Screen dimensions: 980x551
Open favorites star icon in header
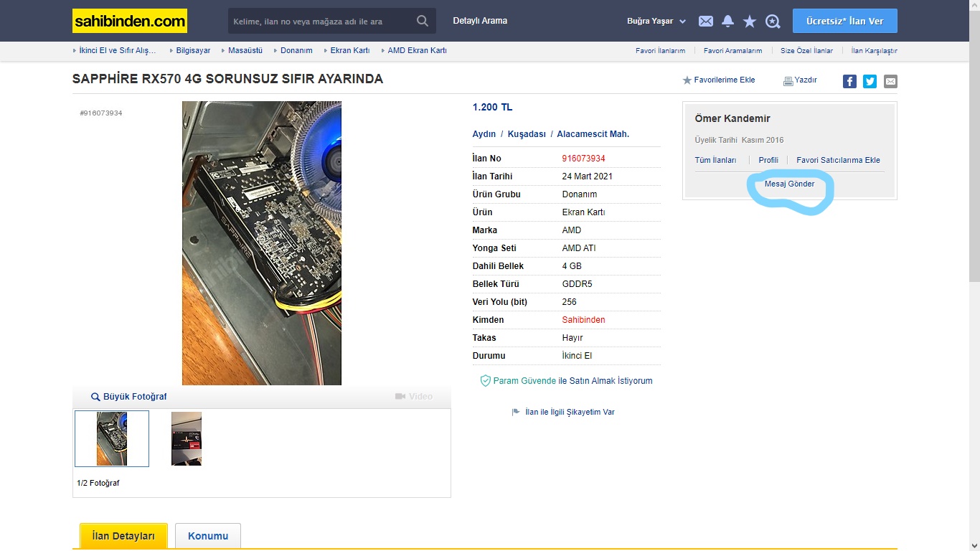750,22
